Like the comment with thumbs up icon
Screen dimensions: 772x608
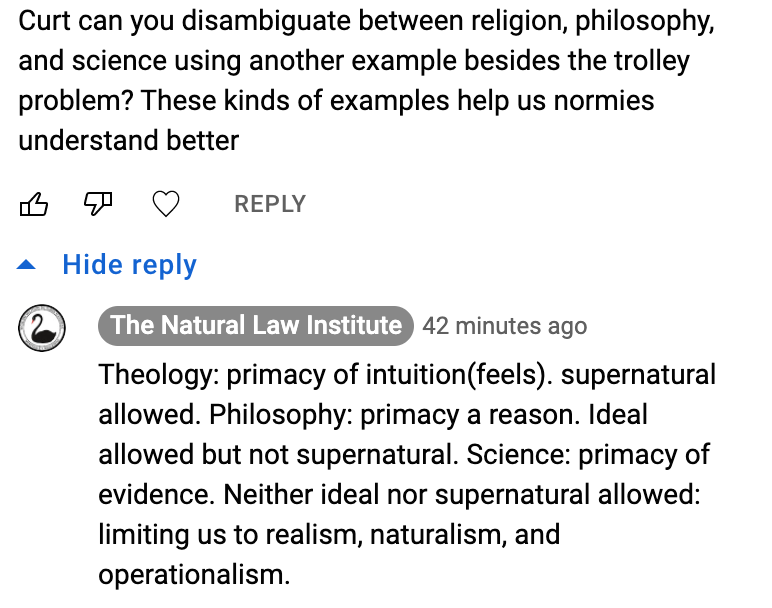pyautogui.click(x=34, y=205)
